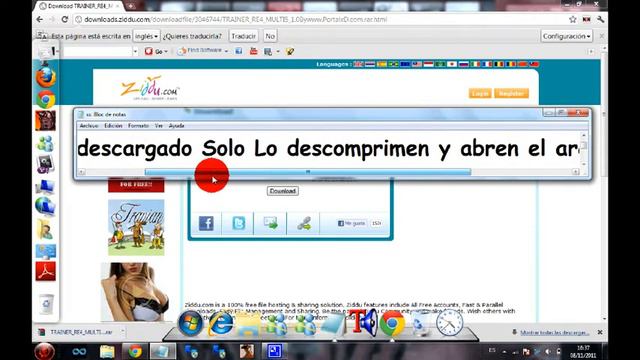Screen dimensions: 640x360
Task: Reload the Ziddu download page
Action: 64,19
